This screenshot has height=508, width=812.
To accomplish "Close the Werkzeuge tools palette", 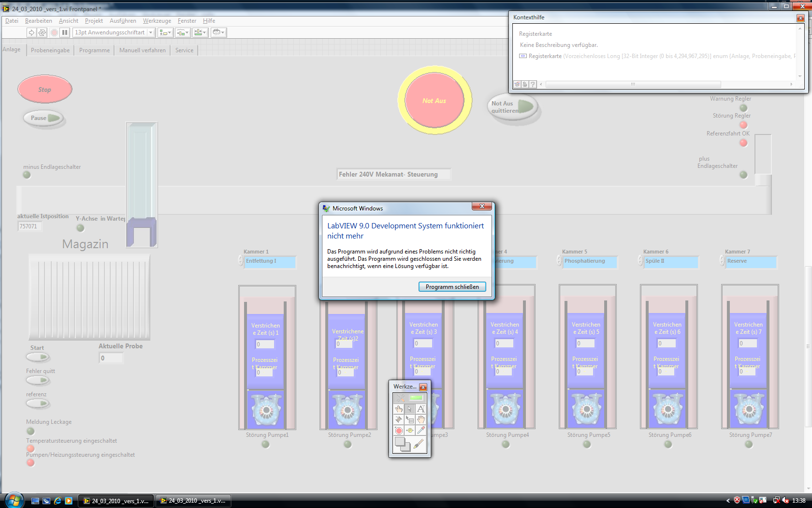I will (x=423, y=387).
